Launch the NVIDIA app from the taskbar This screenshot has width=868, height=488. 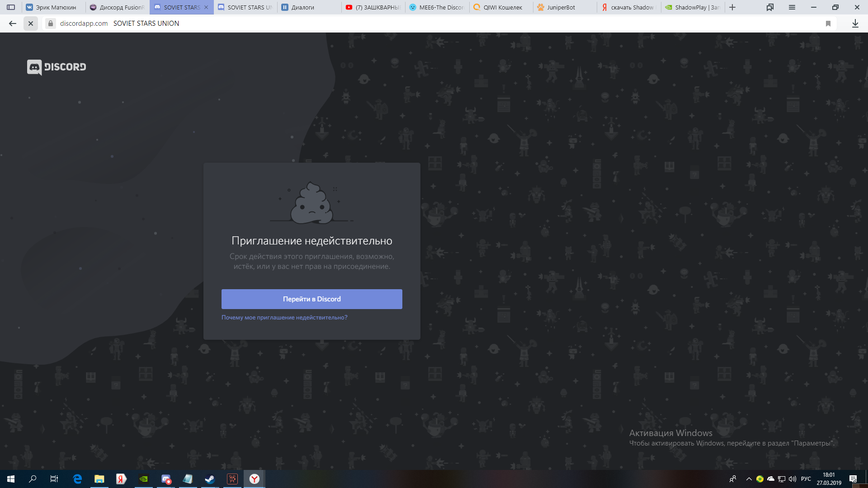pos(144,479)
